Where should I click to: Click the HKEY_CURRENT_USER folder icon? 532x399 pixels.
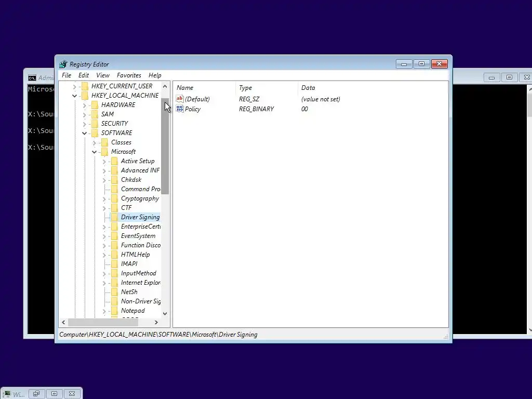(x=85, y=86)
